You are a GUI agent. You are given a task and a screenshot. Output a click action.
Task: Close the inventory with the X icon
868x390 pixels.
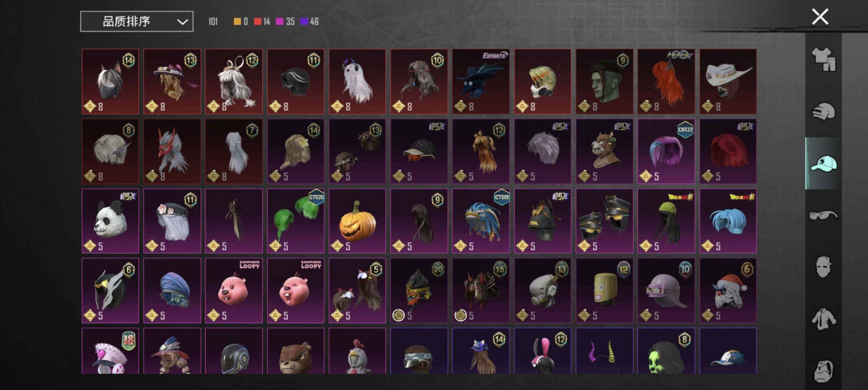[820, 17]
